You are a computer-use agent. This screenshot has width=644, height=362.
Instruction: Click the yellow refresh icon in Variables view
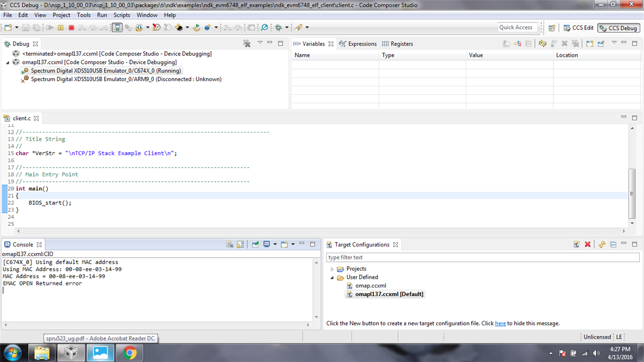coord(542,43)
